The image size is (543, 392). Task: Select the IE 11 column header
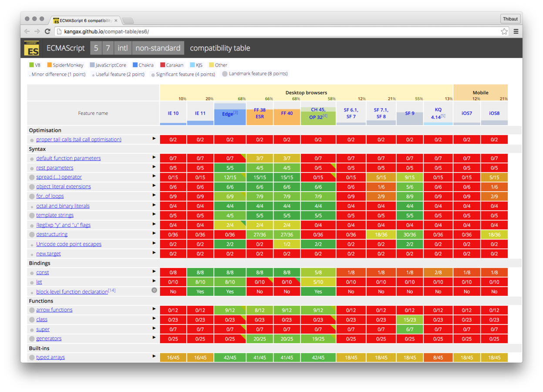[x=200, y=113]
